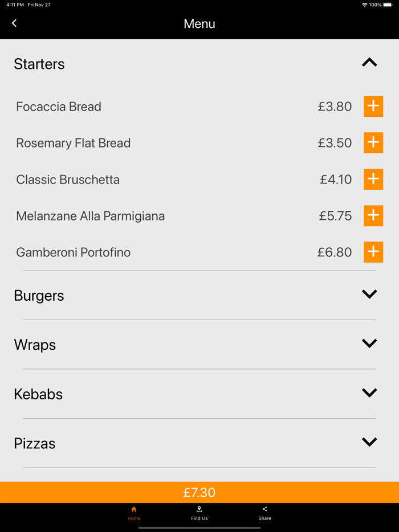Expand the Kebabs chevron
Image resolution: width=399 pixels, height=532 pixels.
click(369, 393)
